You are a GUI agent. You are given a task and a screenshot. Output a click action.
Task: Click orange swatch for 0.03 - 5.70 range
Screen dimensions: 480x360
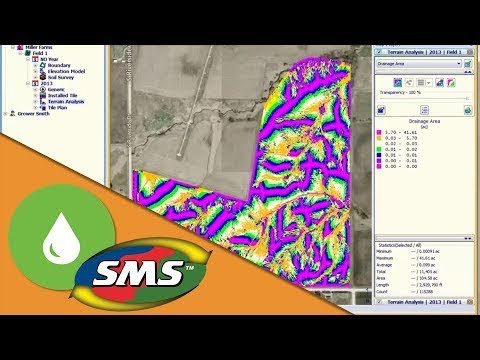pos(379,138)
